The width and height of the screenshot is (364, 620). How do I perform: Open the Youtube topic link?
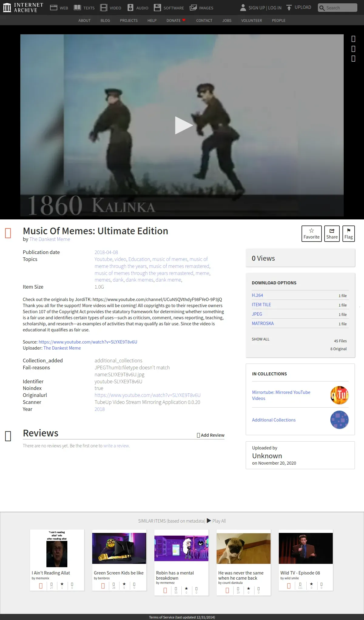tap(103, 259)
